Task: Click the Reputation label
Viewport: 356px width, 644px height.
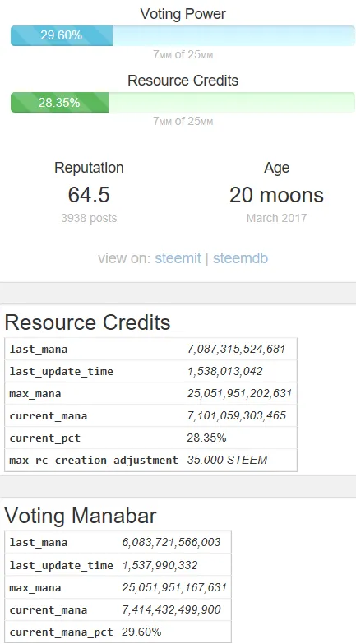Action: [89, 168]
